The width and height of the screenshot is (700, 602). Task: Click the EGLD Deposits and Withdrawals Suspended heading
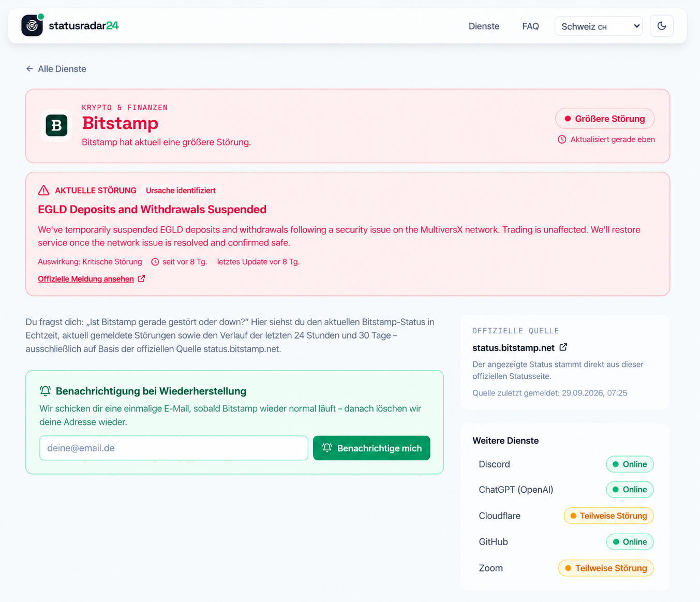point(152,210)
